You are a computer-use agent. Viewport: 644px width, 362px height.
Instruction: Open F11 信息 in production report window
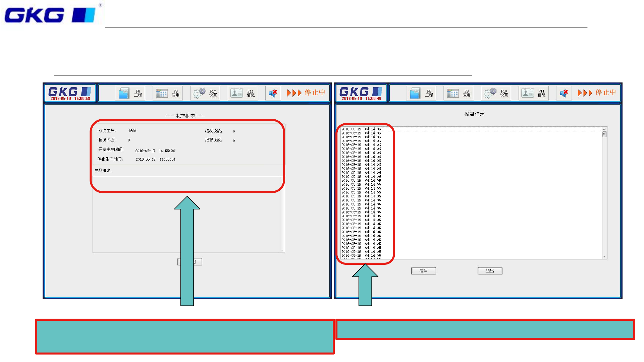point(243,93)
